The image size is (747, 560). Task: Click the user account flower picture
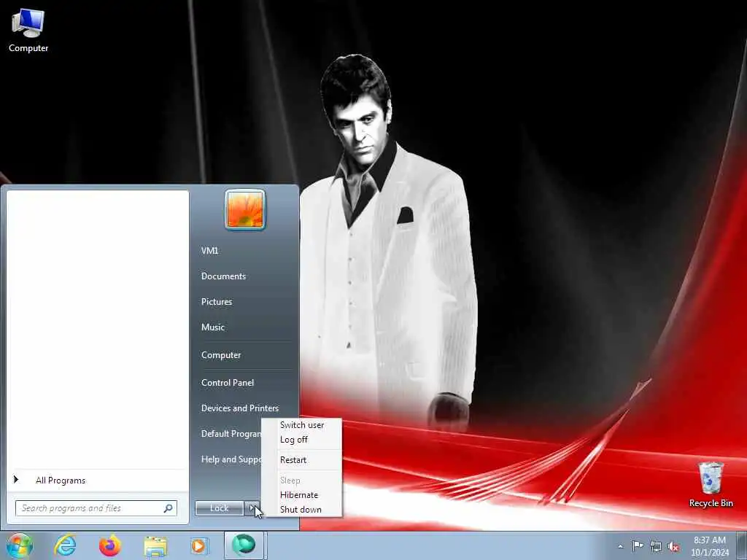[245, 209]
